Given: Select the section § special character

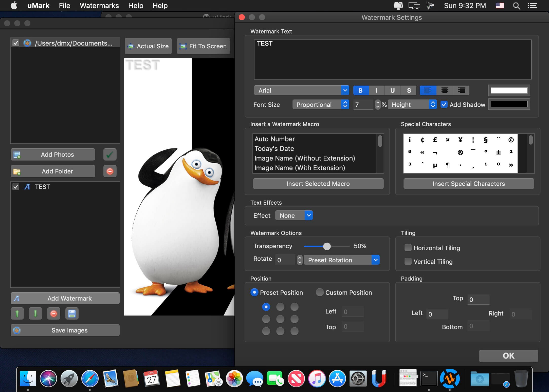Looking at the screenshot, I should point(486,140).
